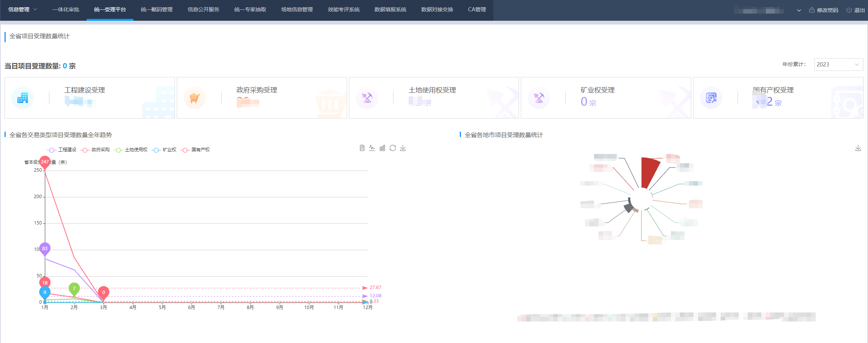Toggle the 国有产权 legend series
This screenshot has width=868, height=343.
(x=195, y=150)
